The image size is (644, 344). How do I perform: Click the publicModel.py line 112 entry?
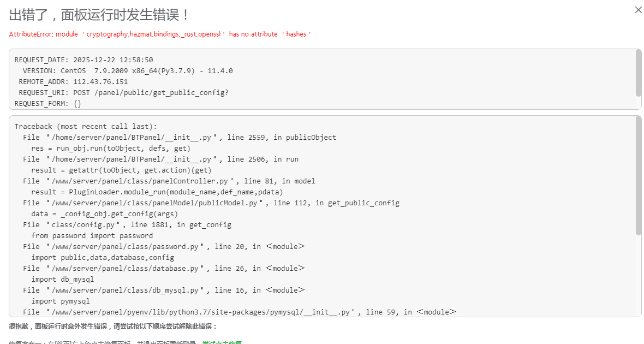[x=211, y=203]
